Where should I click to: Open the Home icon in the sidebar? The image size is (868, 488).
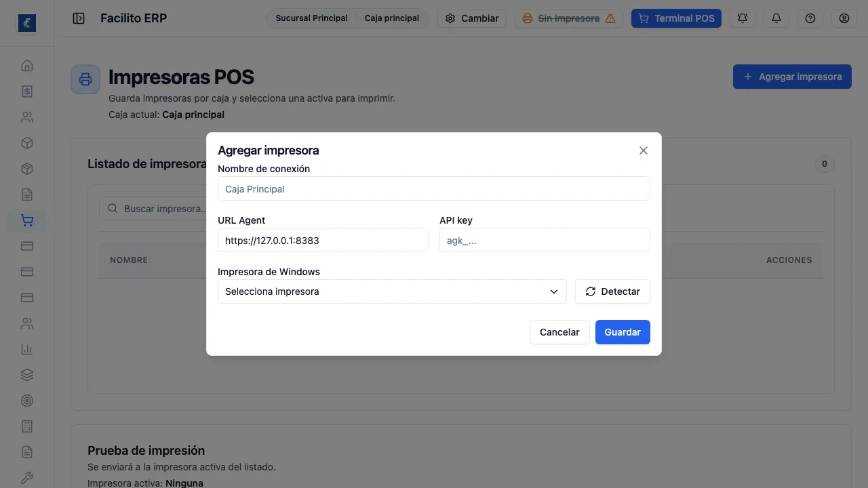point(27,66)
